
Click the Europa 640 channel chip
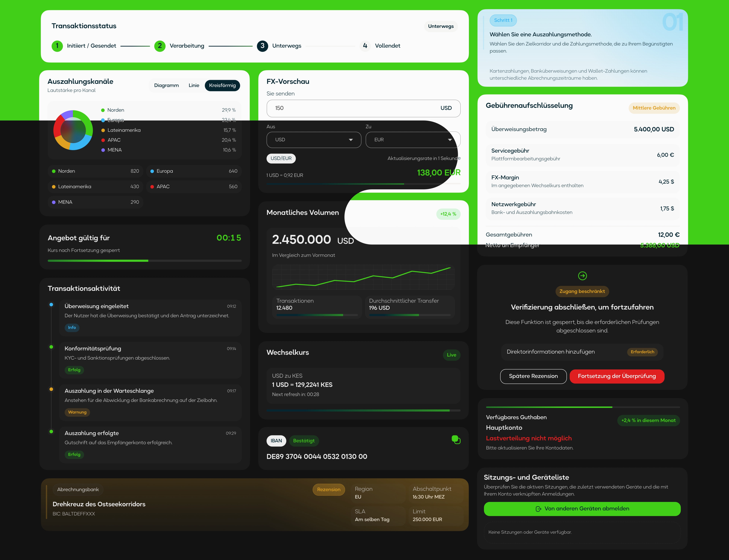194,171
